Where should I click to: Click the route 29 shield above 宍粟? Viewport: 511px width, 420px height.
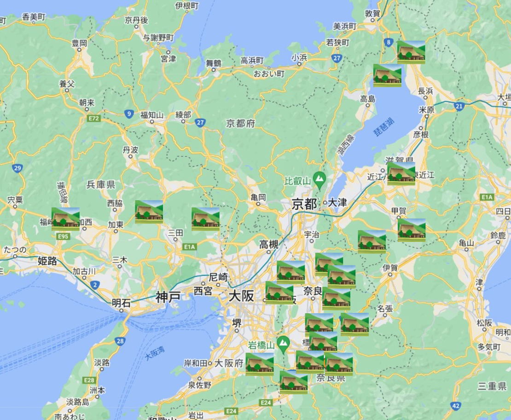tap(17, 168)
